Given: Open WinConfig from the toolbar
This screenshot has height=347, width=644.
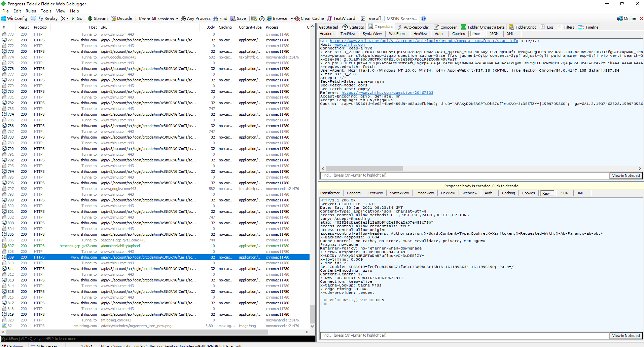Looking at the screenshot, I should click(x=14, y=18).
